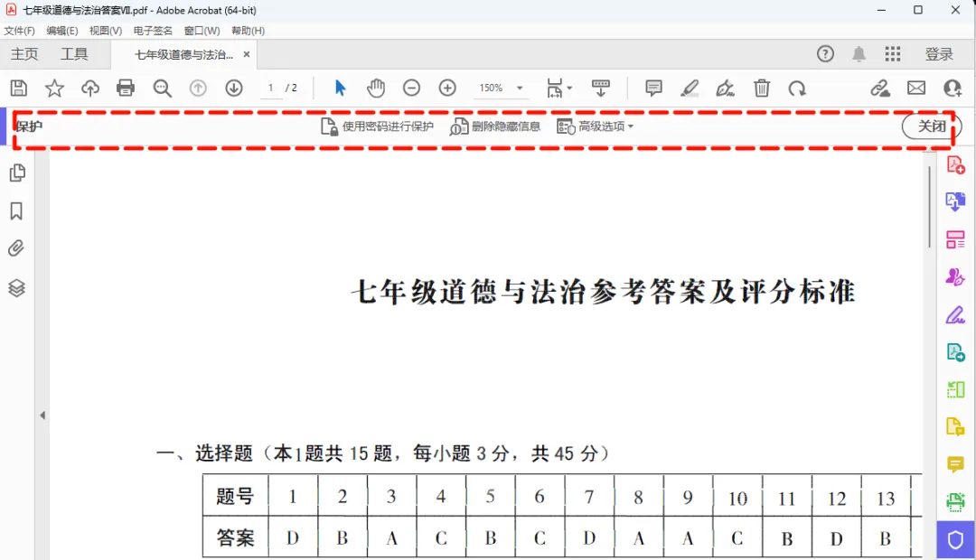This screenshot has width=976, height=560.
Task: Click the page number input field
Action: coord(271,89)
